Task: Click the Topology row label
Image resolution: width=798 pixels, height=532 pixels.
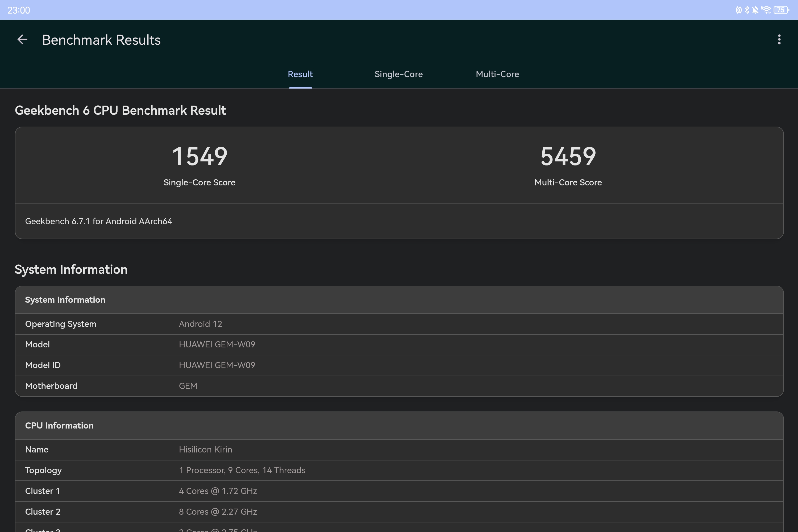Action: pyautogui.click(x=43, y=470)
